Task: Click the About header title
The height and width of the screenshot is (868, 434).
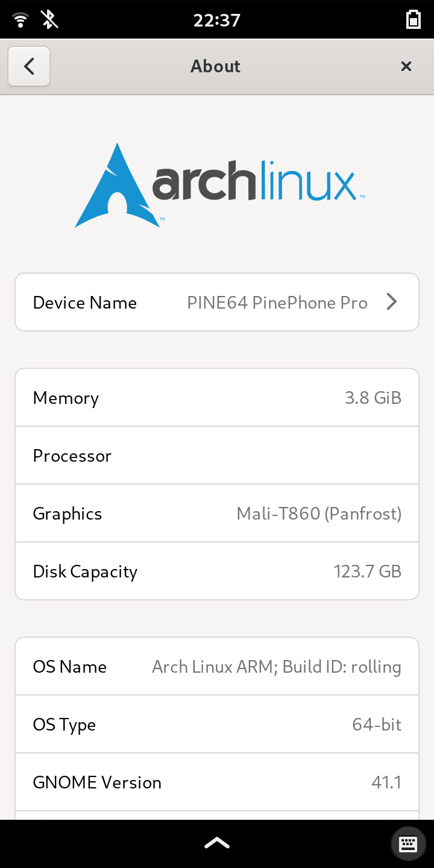Action: [215, 66]
